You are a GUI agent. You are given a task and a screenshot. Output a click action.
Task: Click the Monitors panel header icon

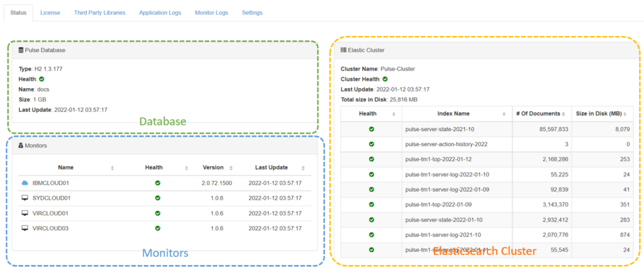click(x=21, y=146)
